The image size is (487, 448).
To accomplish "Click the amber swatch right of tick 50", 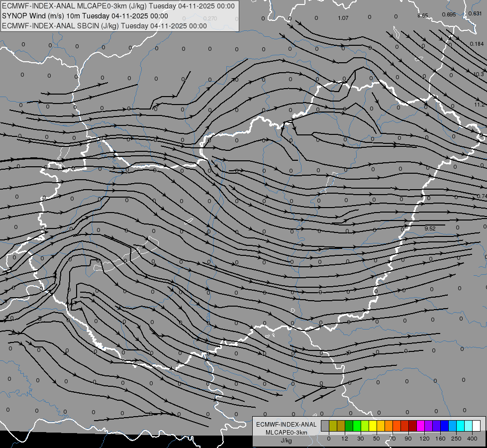I will click(381, 426).
